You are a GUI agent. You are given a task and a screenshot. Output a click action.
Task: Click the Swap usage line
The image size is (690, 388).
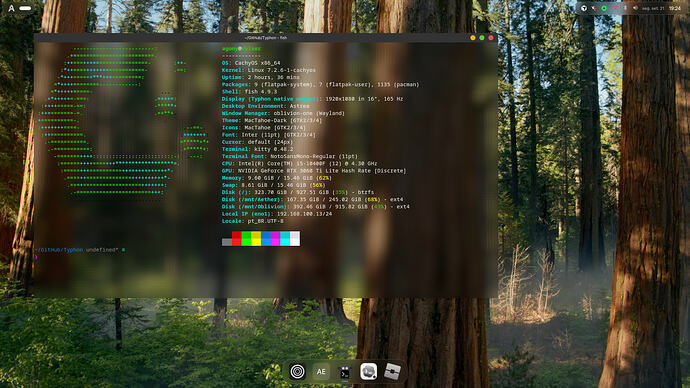pyautogui.click(x=272, y=185)
